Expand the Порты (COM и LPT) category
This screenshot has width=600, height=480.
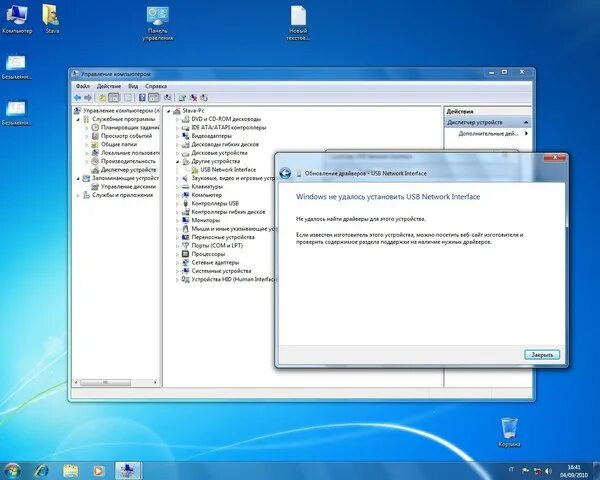point(178,246)
